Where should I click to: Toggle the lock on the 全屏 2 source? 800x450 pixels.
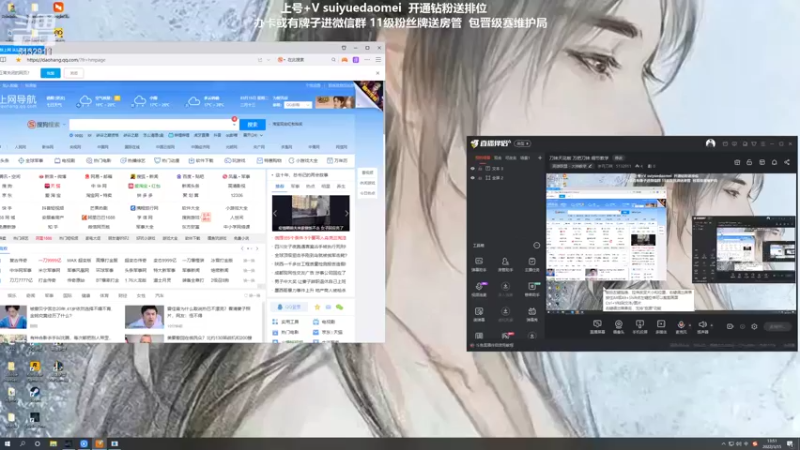[480, 178]
